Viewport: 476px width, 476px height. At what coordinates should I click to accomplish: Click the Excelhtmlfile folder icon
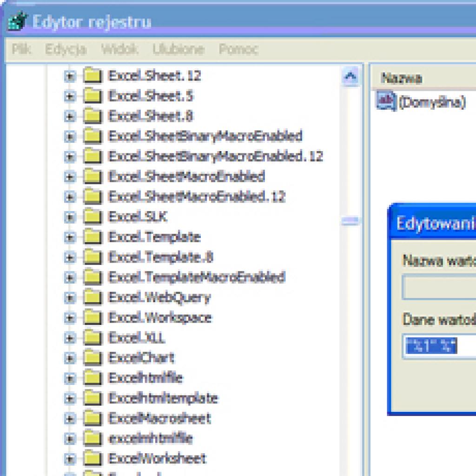click(93, 378)
